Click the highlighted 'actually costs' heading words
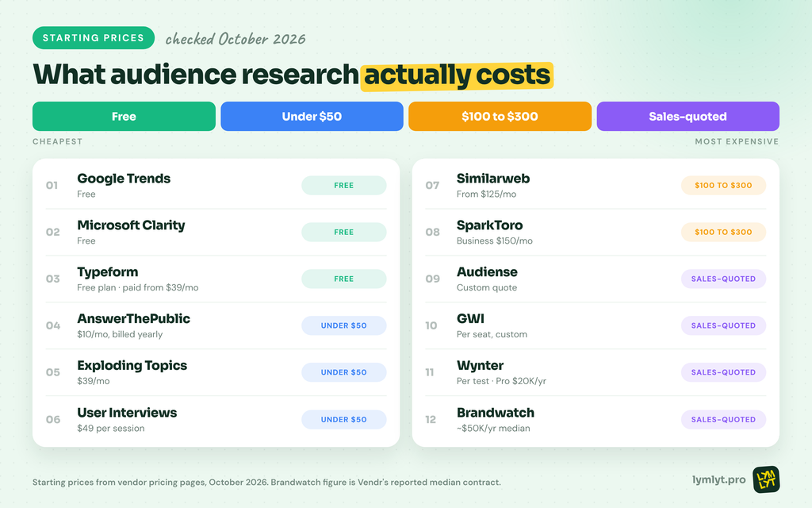 457,75
